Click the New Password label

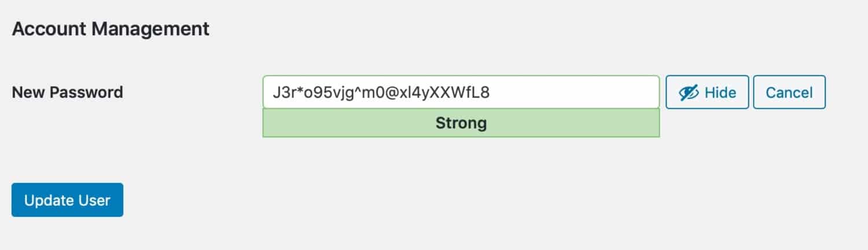click(67, 92)
